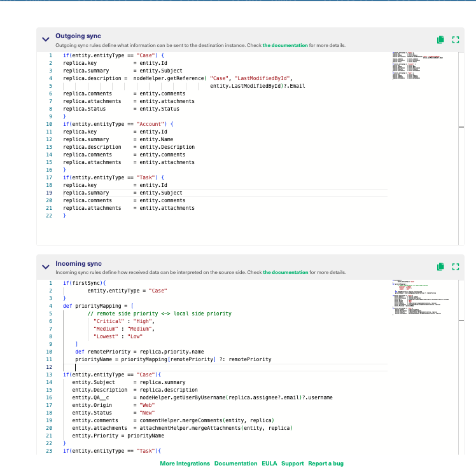Click 'entity.Priority = priorityName' line

(118, 436)
